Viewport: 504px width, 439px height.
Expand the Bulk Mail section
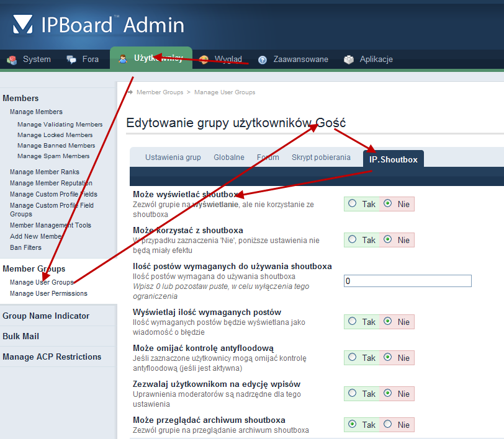(x=20, y=336)
